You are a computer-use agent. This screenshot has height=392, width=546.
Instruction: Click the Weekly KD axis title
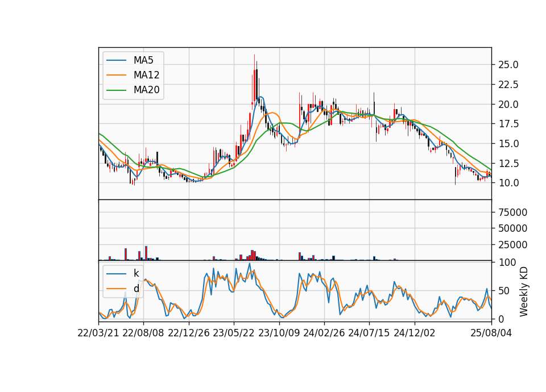524,291
